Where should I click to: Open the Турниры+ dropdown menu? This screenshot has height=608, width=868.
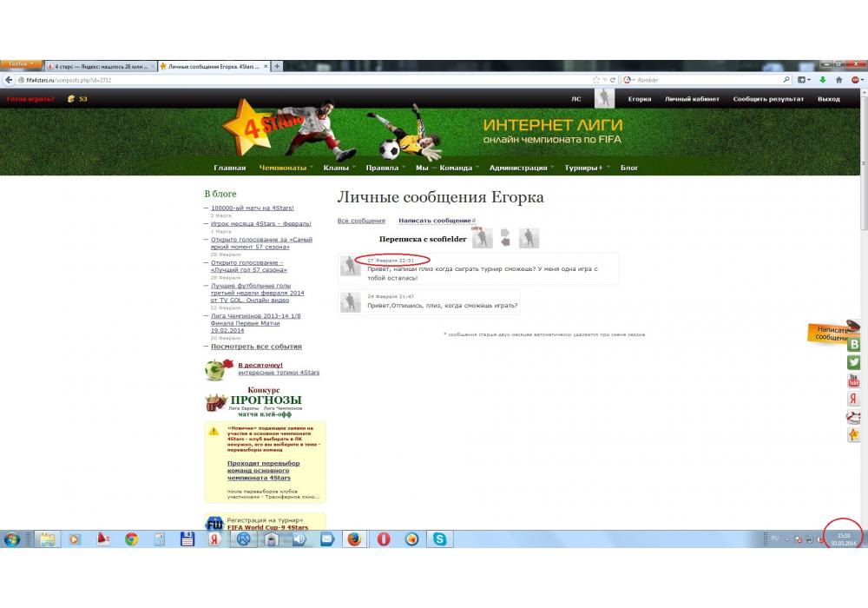tap(585, 168)
